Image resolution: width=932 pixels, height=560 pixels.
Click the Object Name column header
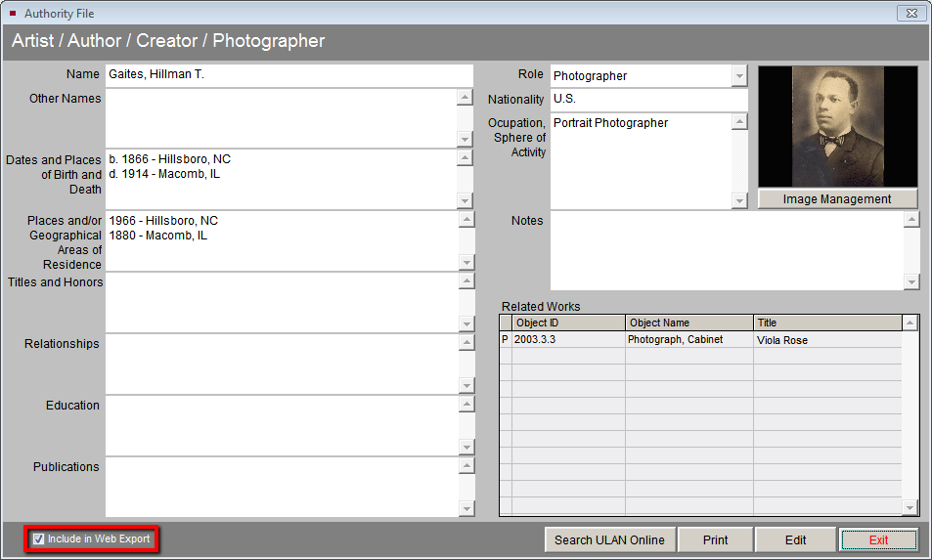click(689, 323)
